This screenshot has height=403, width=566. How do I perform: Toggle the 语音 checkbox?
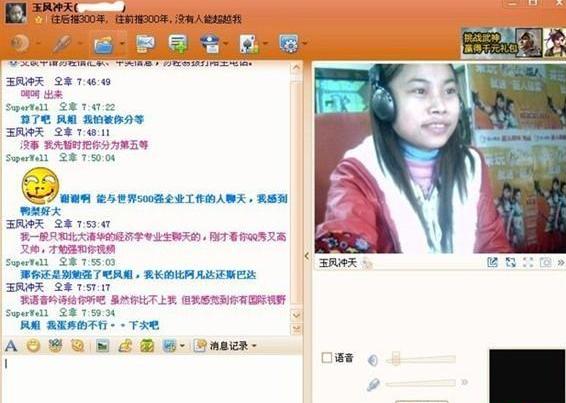click(327, 358)
